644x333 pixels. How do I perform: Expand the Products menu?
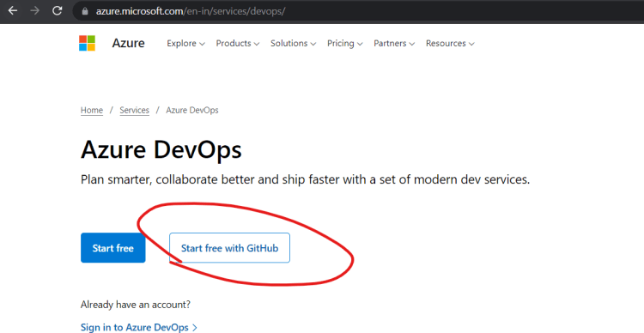coord(238,44)
